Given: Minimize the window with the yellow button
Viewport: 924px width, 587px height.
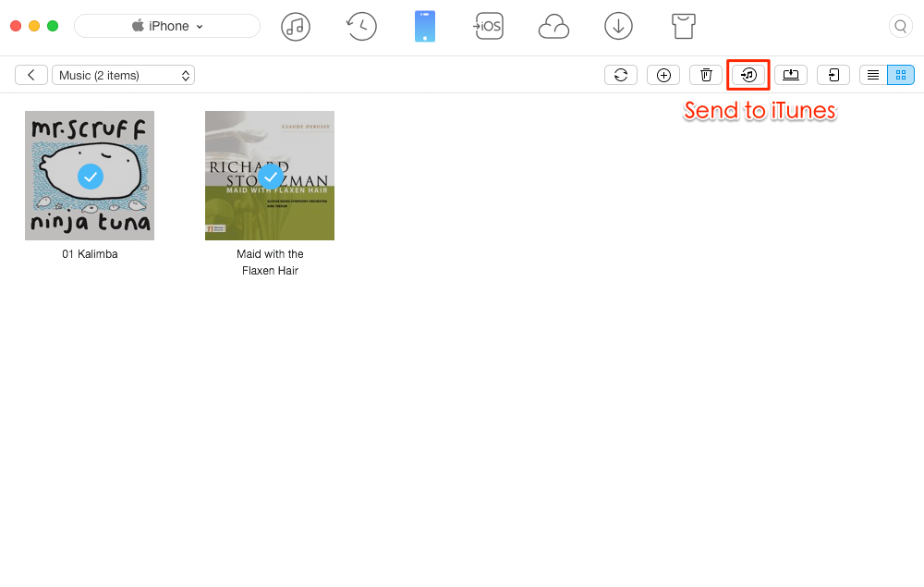Looking at the screenshot, I should 34,26.
